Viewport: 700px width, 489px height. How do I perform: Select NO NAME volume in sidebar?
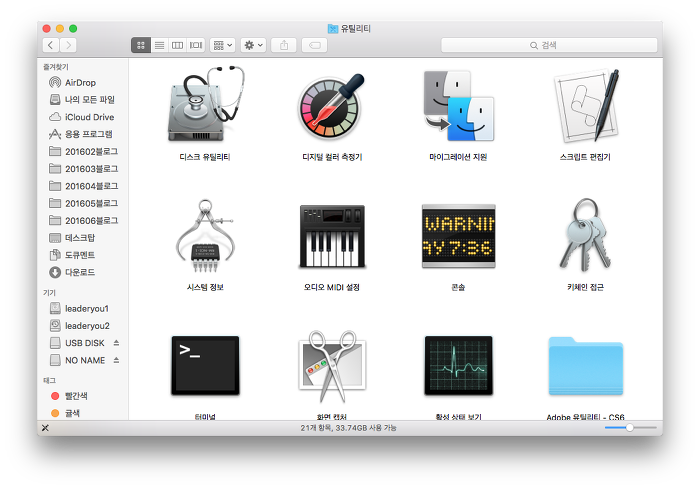tap(77, 360)
